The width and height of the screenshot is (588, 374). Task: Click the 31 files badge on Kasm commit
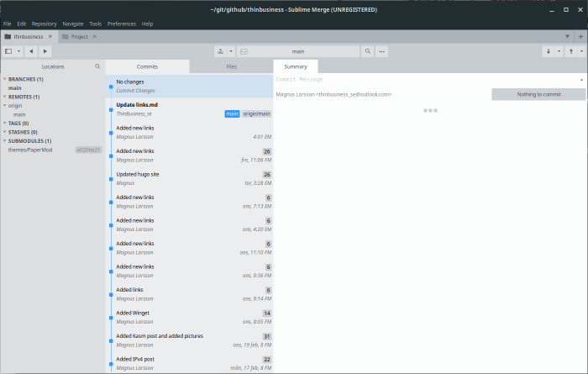coord(266,336)
